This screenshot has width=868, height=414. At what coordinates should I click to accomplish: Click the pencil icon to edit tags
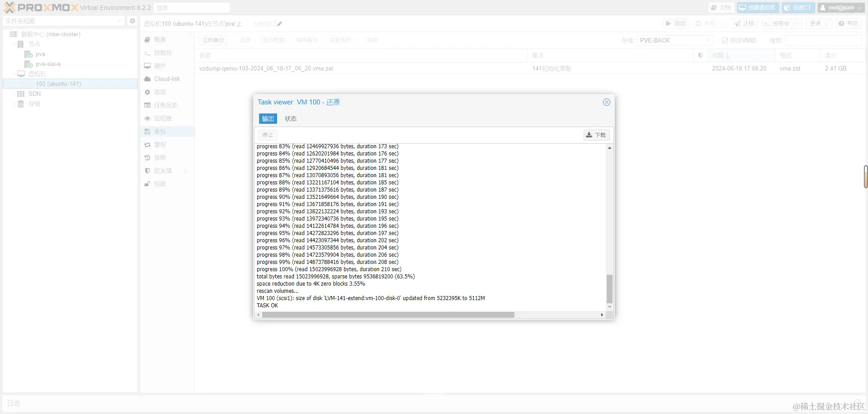coord(280,24)
